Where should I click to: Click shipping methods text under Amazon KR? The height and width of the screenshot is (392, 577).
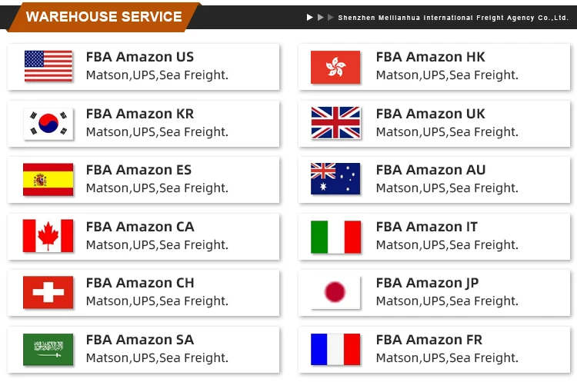coord(157,132)
